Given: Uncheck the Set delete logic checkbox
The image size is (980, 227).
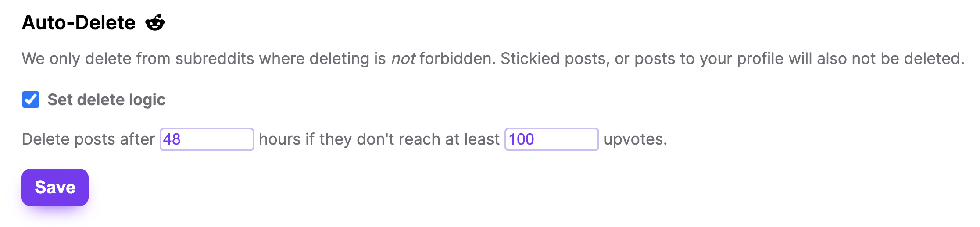Looking at the screenshot, I should [x=31, y=99].
